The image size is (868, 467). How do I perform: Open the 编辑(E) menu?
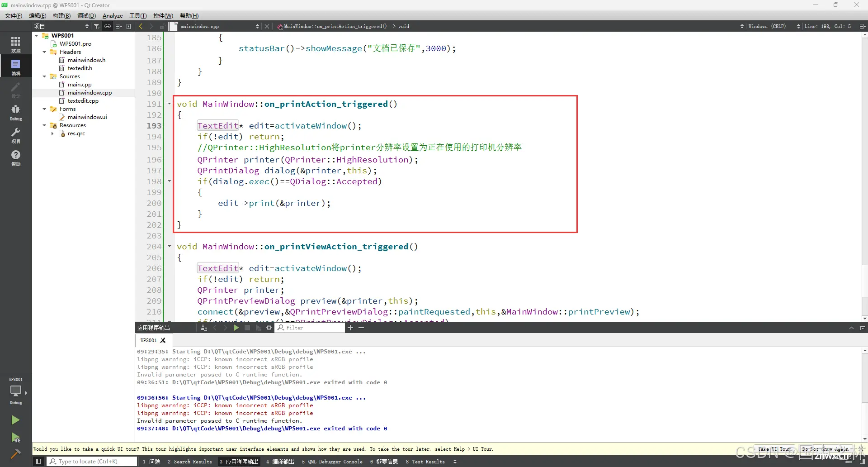(x=38, y=16)
